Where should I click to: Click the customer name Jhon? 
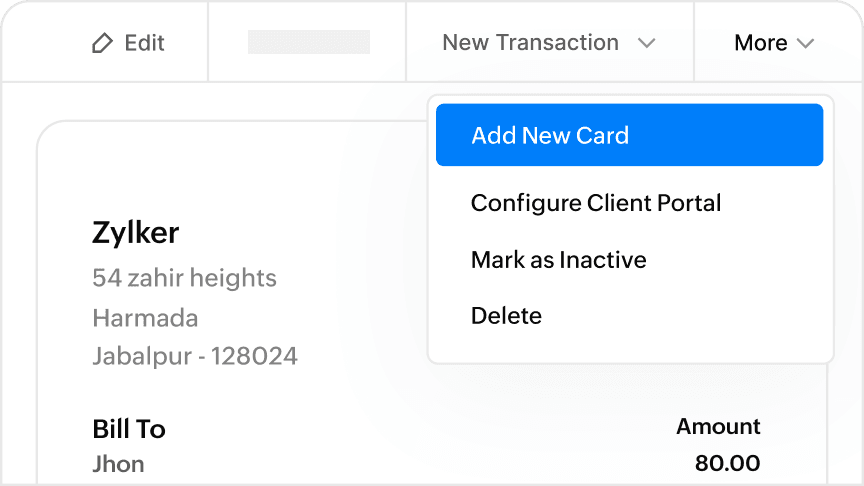click(x=118, y=464)
